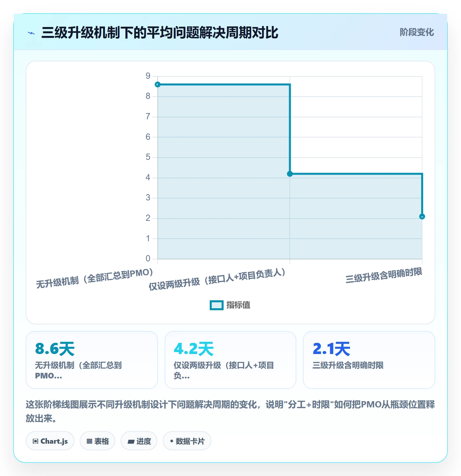This screenshot has width=461, height=476.
Task: Toggle the 指标值 legend color box
Action: (x=216, y=305)
